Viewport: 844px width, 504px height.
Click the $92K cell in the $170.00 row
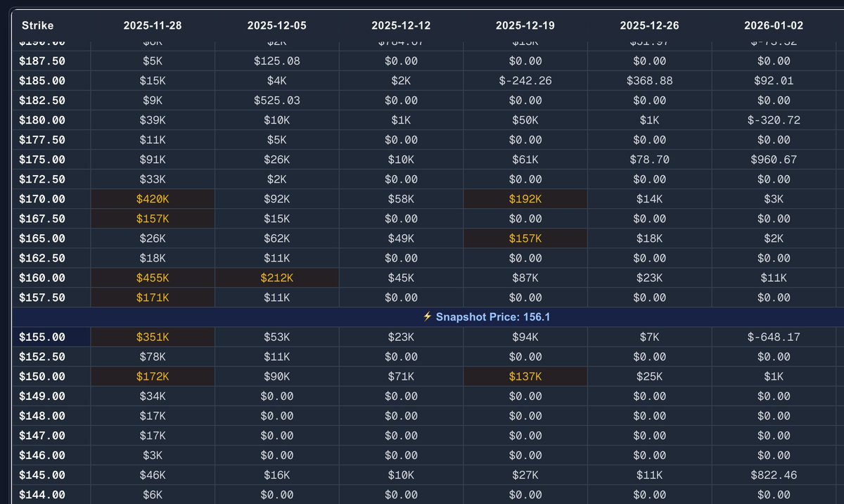277,199
